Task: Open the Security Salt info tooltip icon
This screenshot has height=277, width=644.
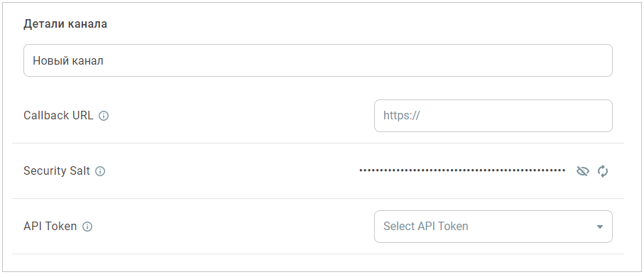Action: pos(100,171)
